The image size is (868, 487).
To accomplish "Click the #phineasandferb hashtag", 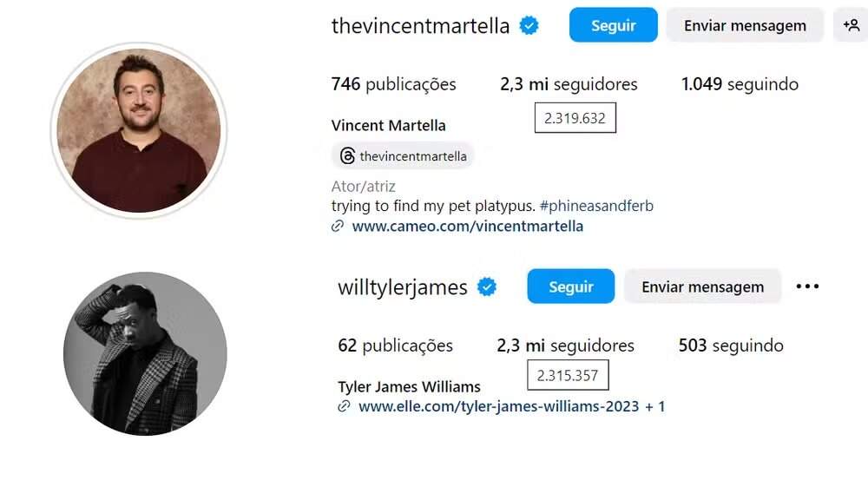I will pos(596,206).
